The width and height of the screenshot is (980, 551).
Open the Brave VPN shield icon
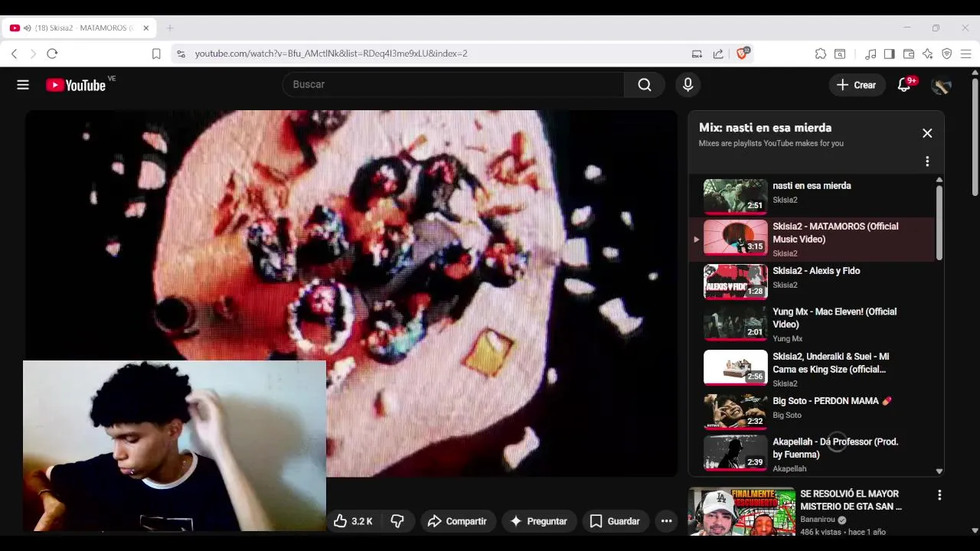click(x=947, y=54)
